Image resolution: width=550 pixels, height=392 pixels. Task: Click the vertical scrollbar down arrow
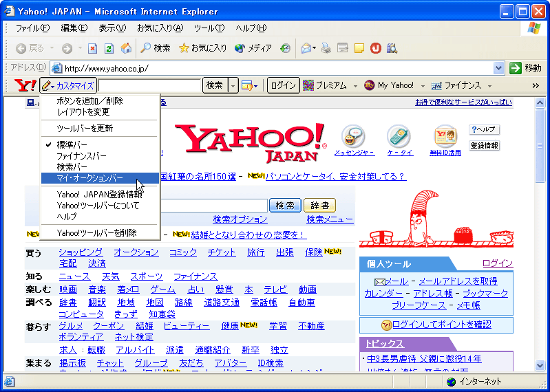point(540,365)
